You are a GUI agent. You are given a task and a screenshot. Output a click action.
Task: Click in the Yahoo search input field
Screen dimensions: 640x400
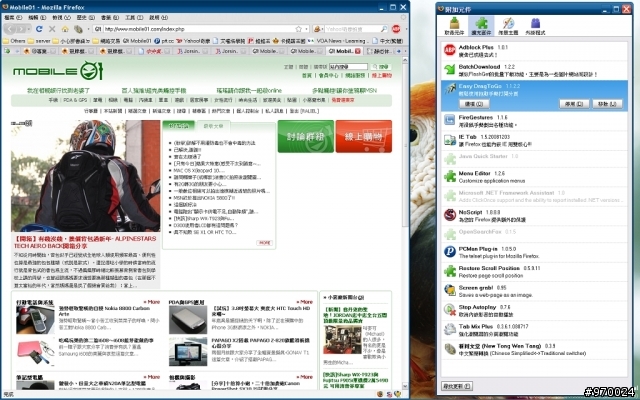click(352, 29)
